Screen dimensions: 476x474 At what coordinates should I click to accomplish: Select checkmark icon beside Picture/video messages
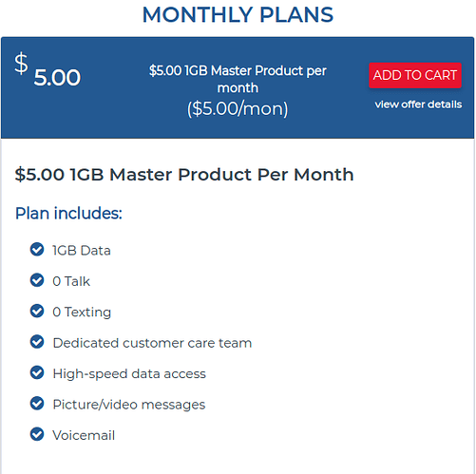point(37,403)
